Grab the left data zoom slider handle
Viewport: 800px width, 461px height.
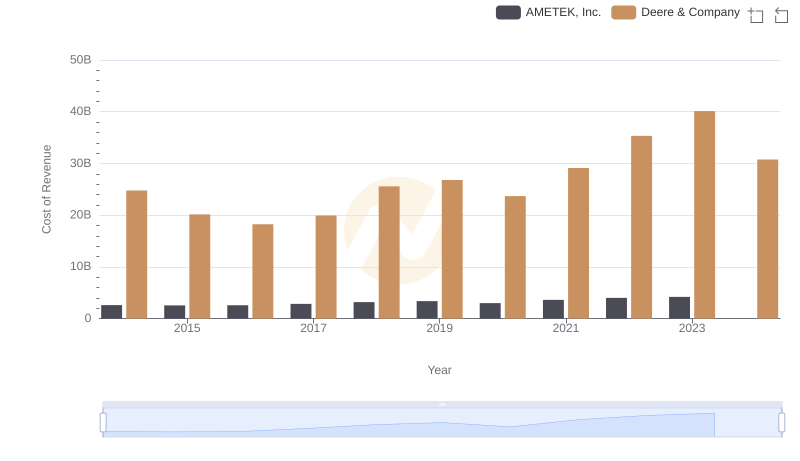103,423
